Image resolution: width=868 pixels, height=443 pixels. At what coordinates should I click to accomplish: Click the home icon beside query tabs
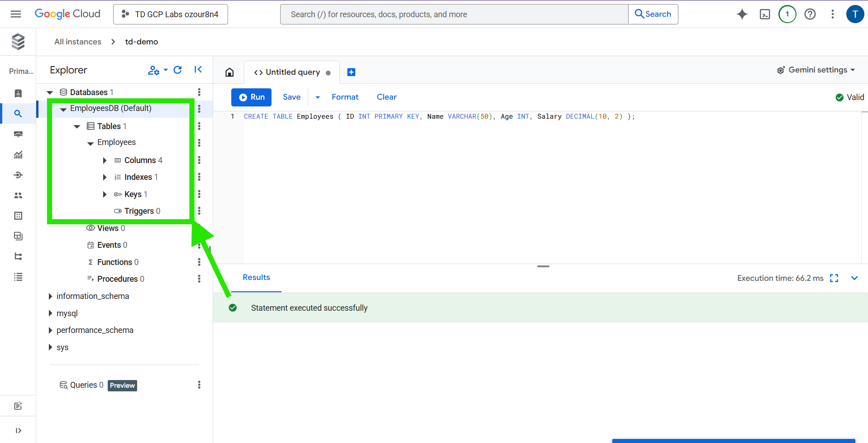click(x=229, y=72)
